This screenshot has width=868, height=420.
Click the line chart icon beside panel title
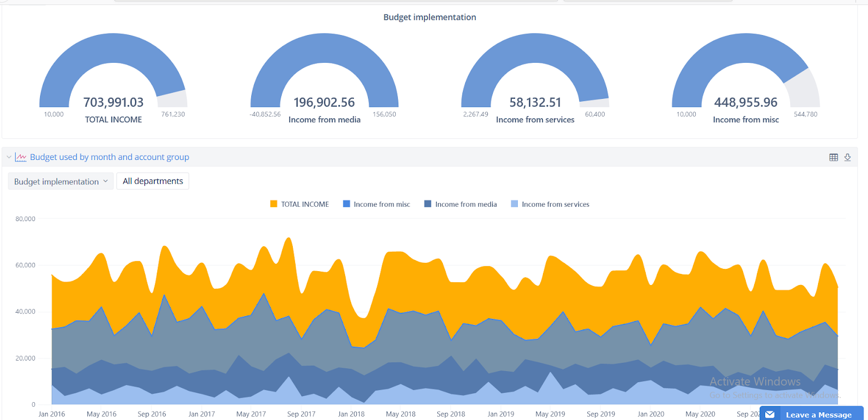[x=21, y=157]
